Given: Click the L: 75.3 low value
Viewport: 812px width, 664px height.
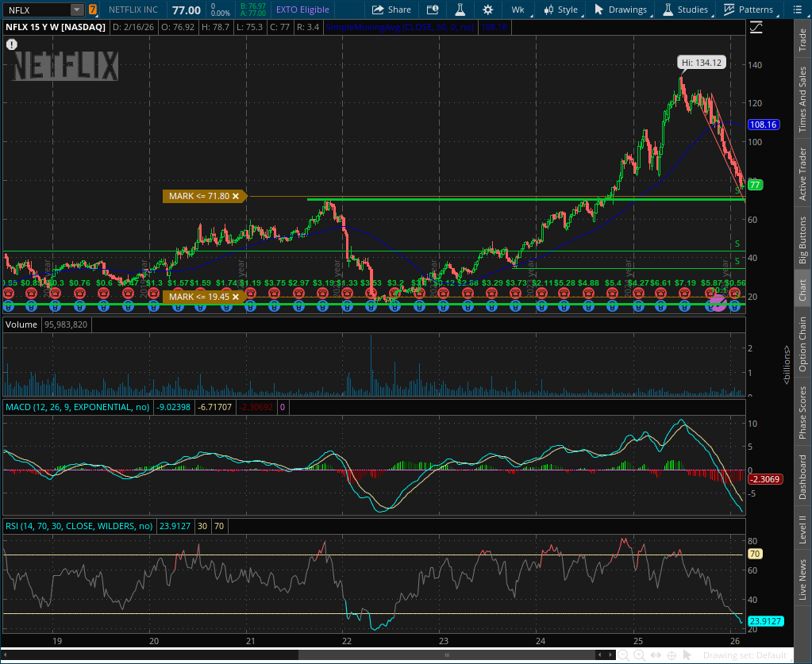Looking at the screenshot, I should point(251,27).
